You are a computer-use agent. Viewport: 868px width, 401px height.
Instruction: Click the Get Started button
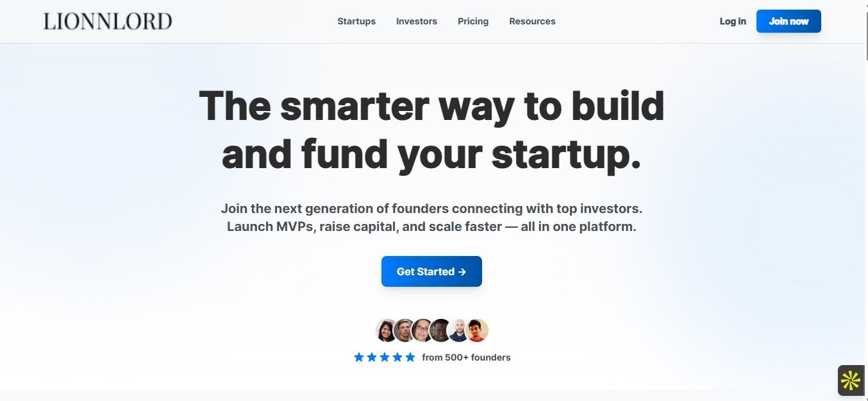[x=431, y=271]
